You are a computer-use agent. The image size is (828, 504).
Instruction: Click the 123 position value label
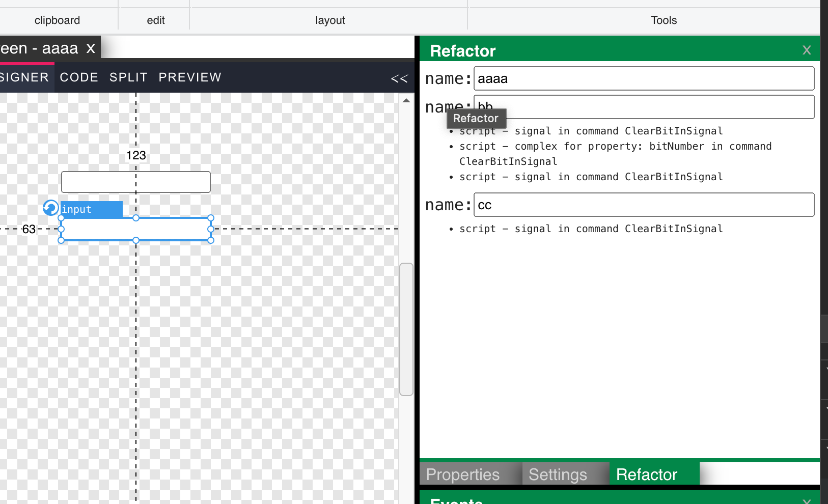pyautogui.click(x=136, y=155)
